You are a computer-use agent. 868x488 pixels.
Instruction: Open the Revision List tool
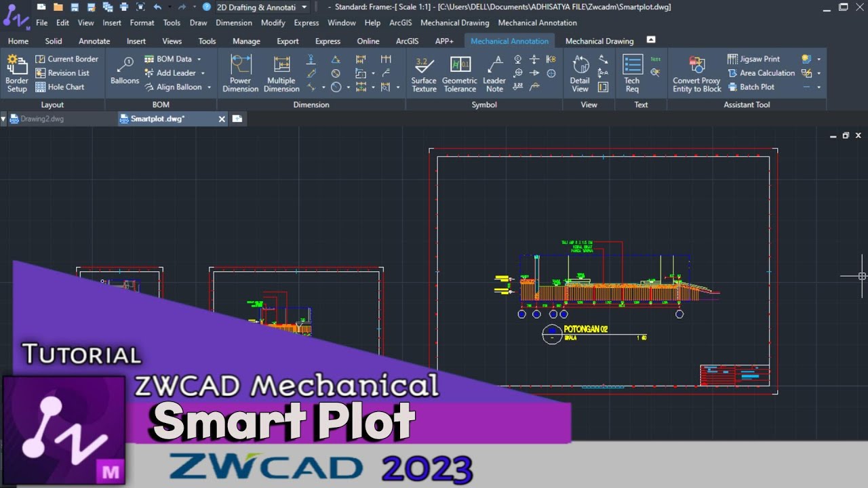tap(62, 73)
